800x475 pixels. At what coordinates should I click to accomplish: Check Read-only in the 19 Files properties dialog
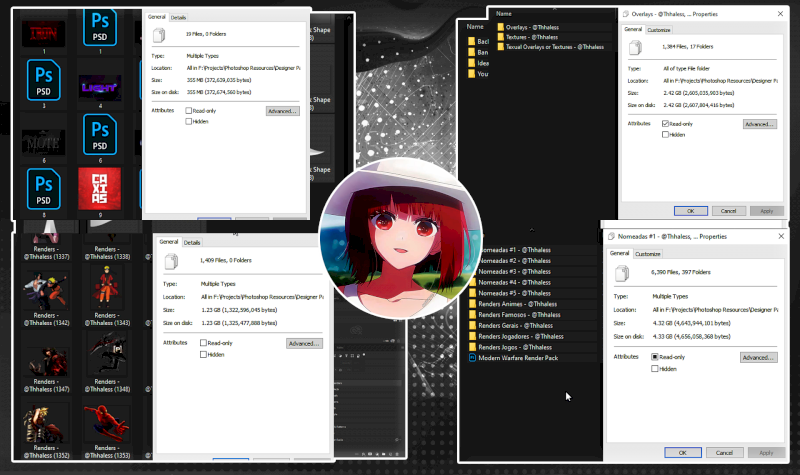[x=190, y=111]
